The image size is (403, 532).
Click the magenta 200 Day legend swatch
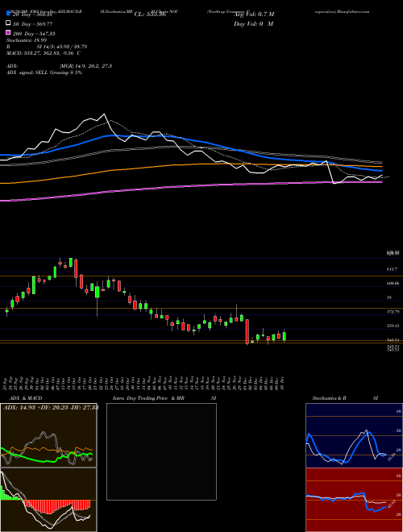tap(8, 33)
